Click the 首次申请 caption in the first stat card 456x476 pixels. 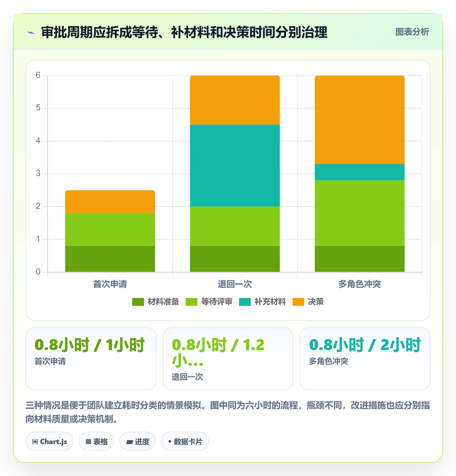pos(50,361)
